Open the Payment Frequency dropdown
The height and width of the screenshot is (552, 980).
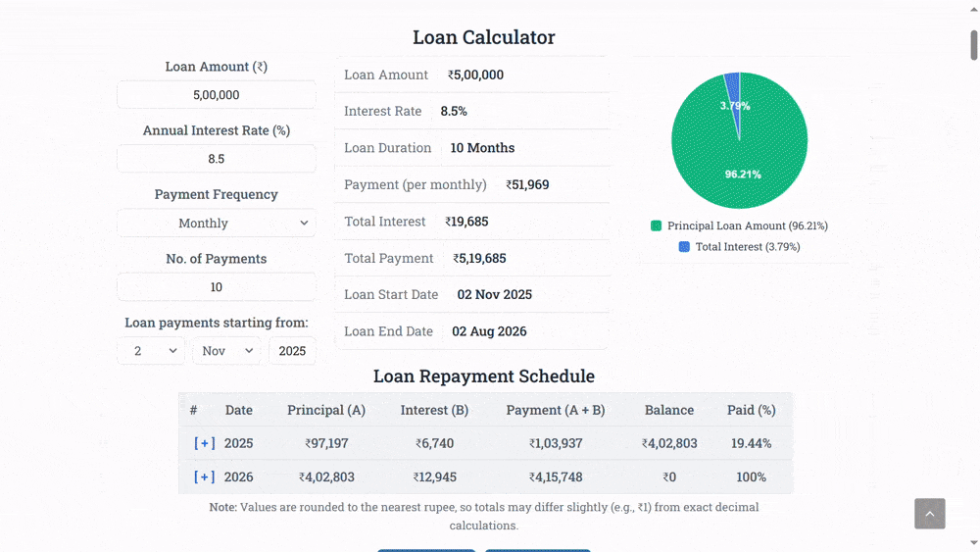(217, 224)
